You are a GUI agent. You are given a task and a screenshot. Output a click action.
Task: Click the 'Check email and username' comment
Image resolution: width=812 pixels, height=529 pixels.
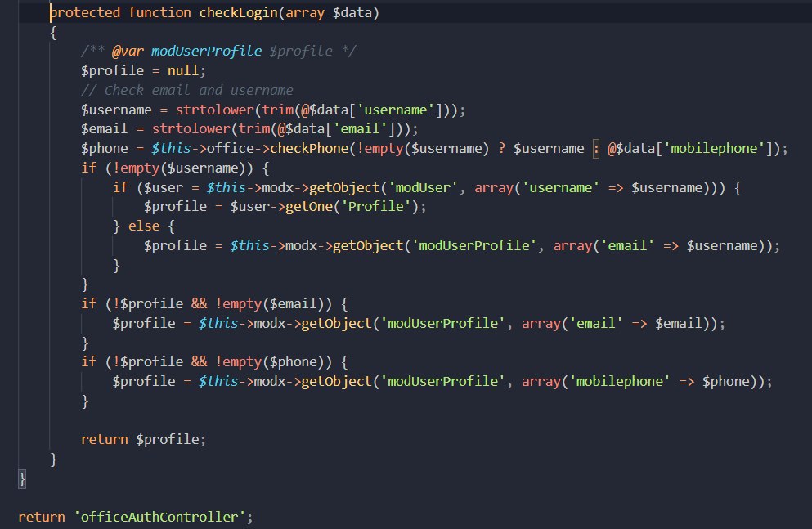coord(187,90)
